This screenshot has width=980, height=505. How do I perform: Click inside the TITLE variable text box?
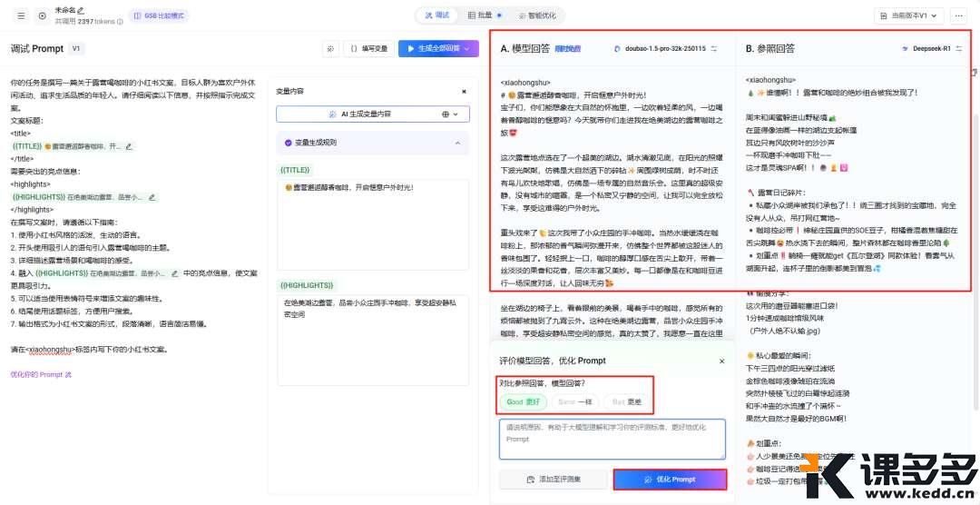click(373, 224)
